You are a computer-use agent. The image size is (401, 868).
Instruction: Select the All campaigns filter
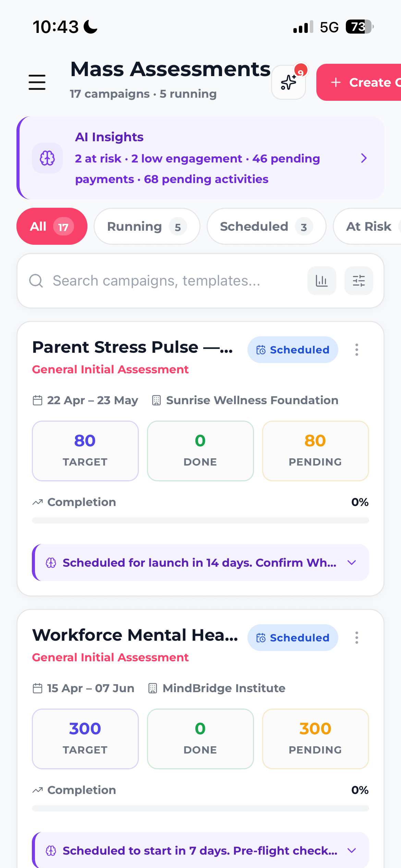52,226
